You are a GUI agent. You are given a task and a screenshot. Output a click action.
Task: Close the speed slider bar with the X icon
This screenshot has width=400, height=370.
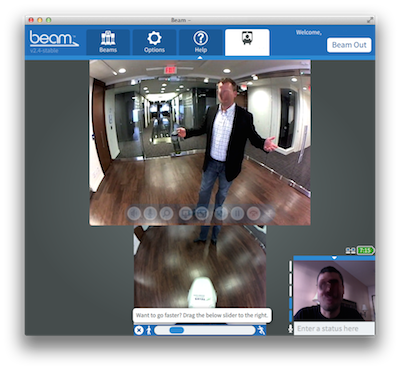[139, 330]
